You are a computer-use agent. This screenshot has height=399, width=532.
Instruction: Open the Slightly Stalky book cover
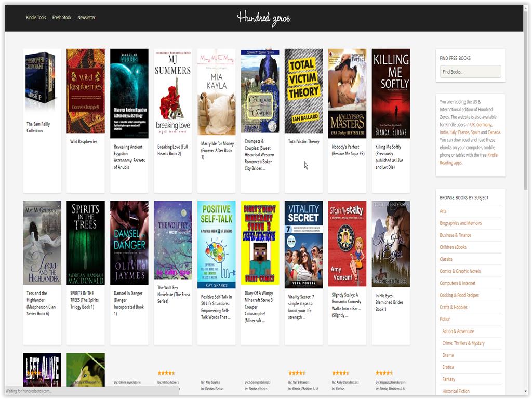coord(347,244)
